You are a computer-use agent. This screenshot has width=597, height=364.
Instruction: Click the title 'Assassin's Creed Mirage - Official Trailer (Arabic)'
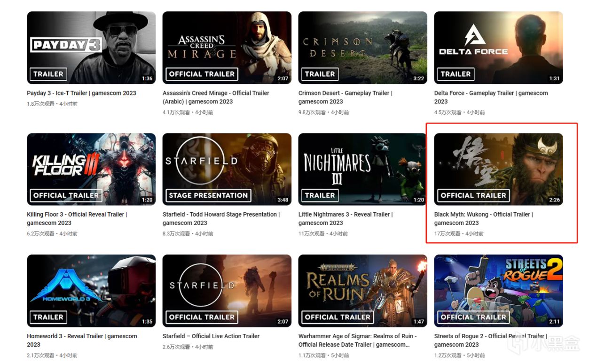pyautogui.click(x=216, y=97)
